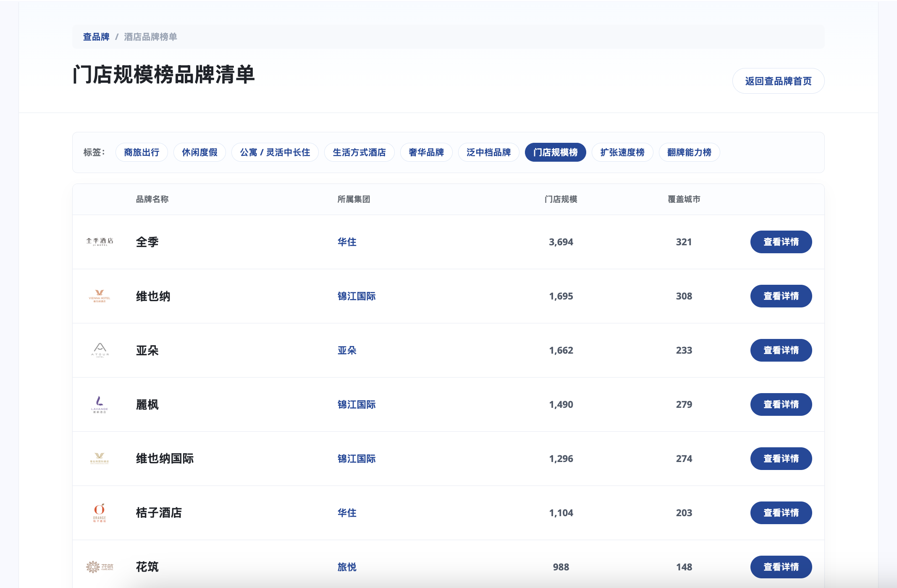This screenshot has height=588, width=897.
Task: Open 华住 group link in 全季 row
Action: [347, 242]
